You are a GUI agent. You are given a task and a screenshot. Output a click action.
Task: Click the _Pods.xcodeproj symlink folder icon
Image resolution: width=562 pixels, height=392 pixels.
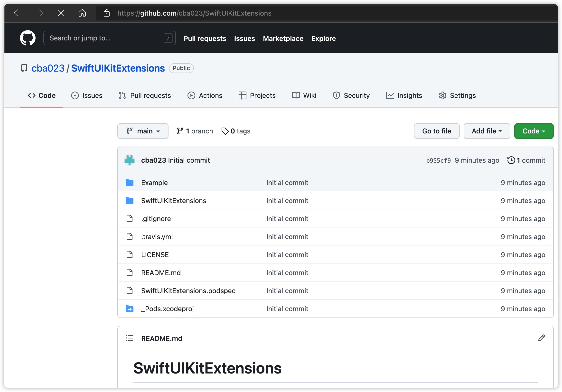(x=130, y=309)
